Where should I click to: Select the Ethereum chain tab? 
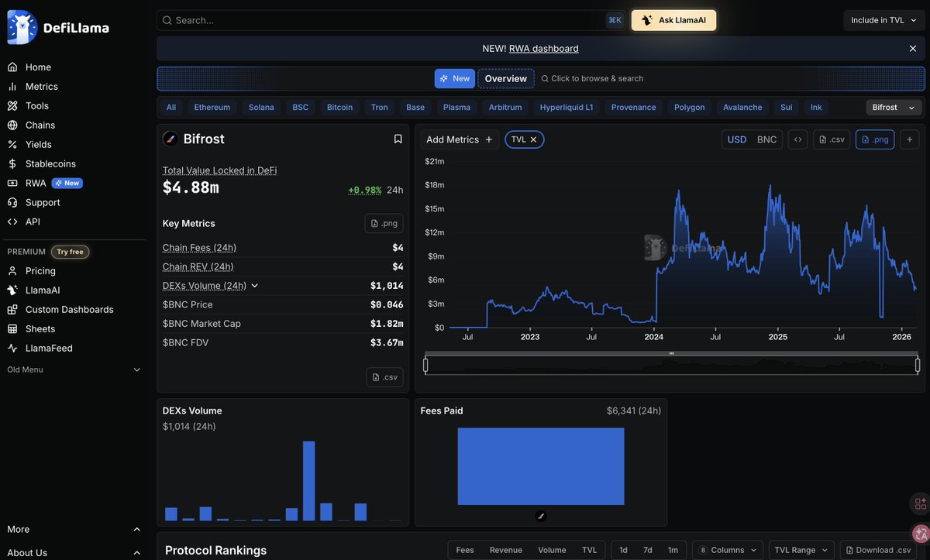tap(212, 108)
